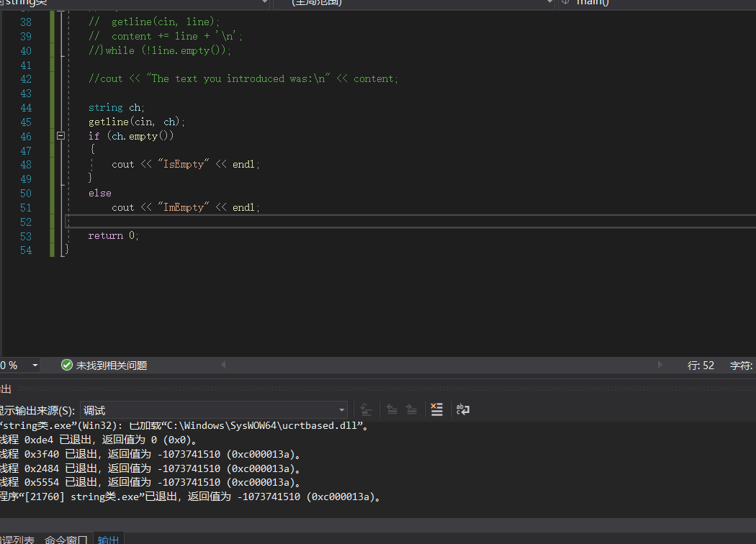Click the left scroll arrow of editor

[x=223, y=366]
